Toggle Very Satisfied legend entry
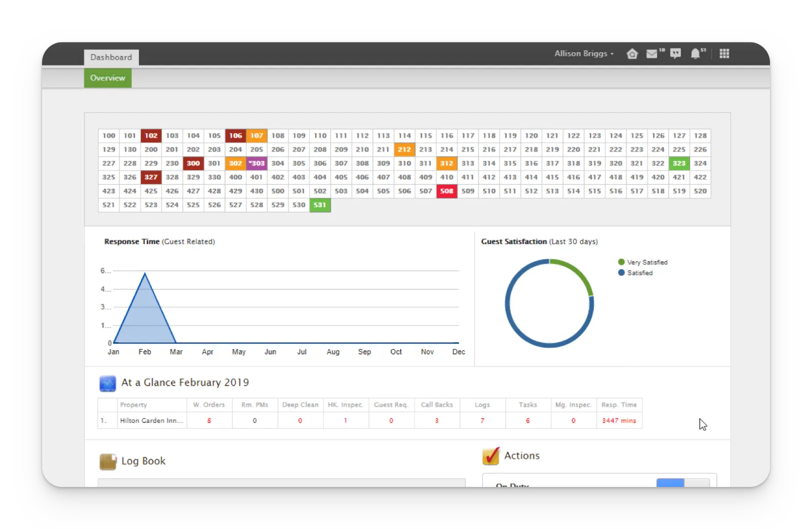This screenshot has height=529, width=812. tap(643, 263)
